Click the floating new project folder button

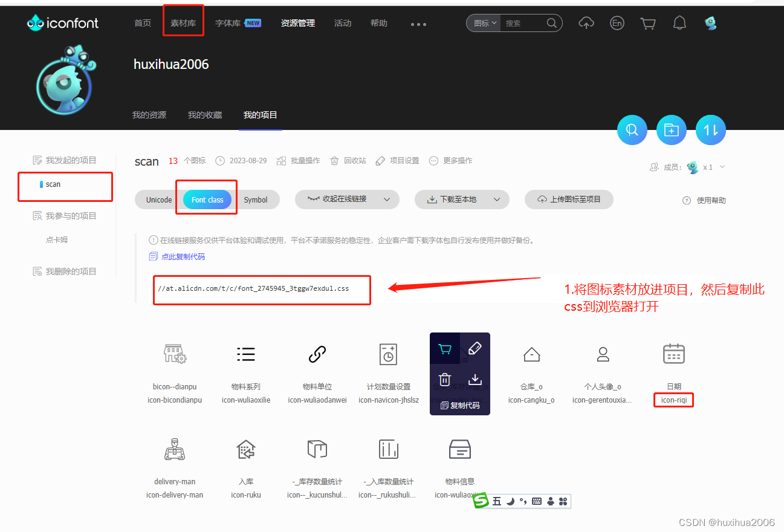(671, 129)
